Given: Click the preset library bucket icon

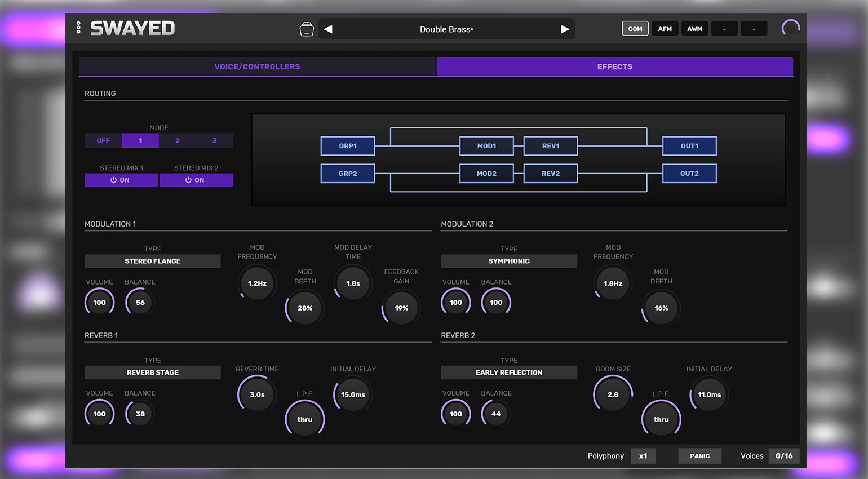Looking at the screenshot, I should coord(307,29).
